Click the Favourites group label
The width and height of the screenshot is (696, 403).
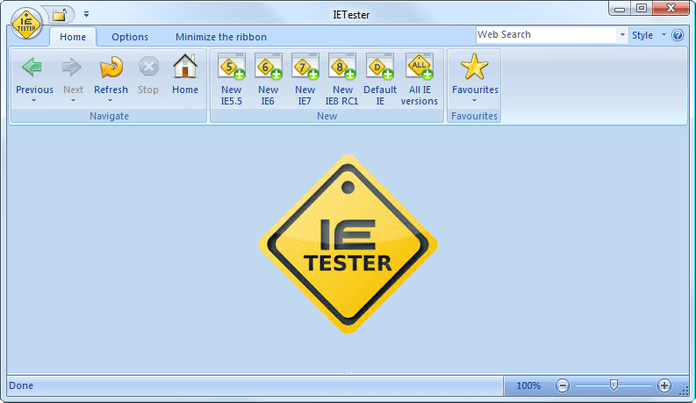tap(474, 116)
